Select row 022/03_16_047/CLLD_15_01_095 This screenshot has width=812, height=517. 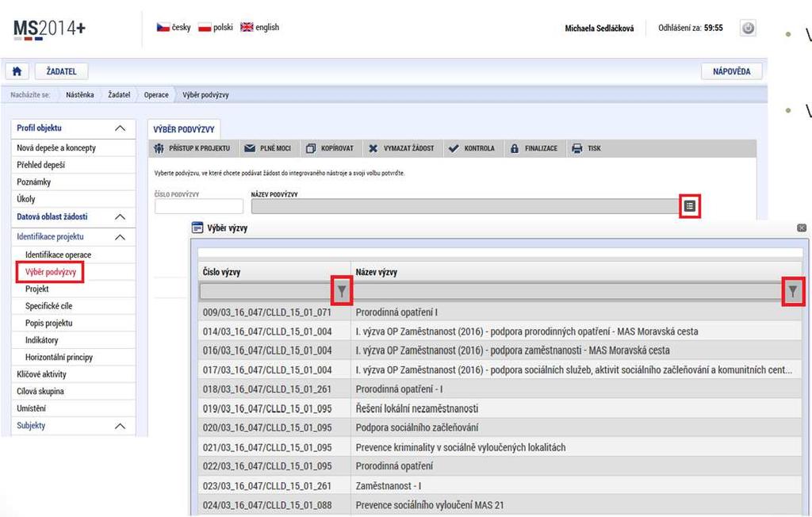500,466
